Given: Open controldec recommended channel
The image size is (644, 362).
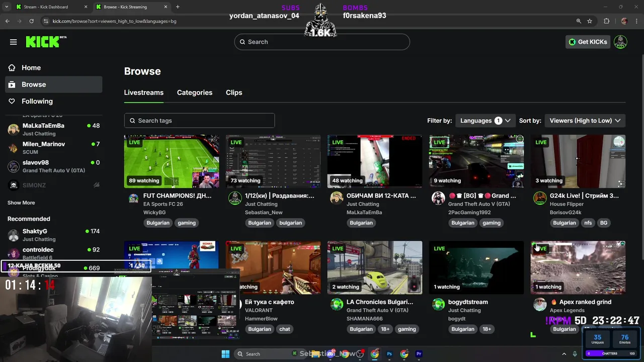Looking at the screenshot, I should click(x=54, y=253).
